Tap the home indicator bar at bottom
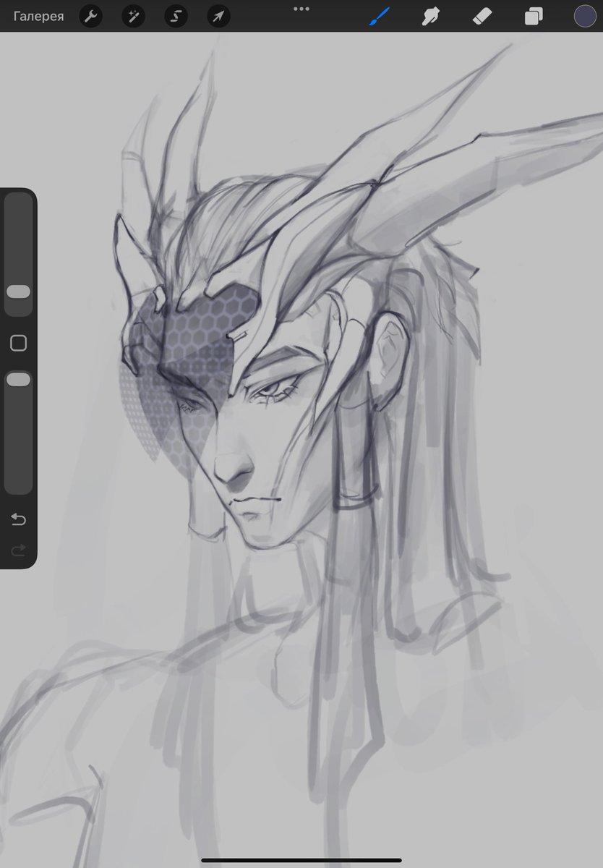This screenshot has height=868, width=603. 301,861
